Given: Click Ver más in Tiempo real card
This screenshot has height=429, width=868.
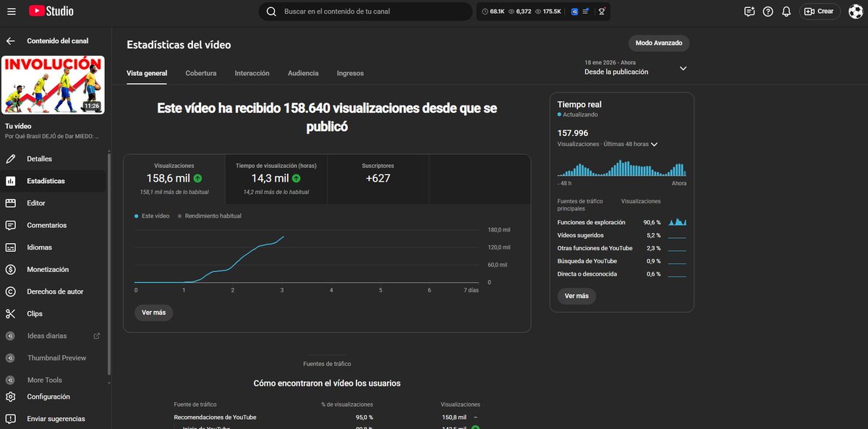Looking at the screenshot, I should (576, 296).
